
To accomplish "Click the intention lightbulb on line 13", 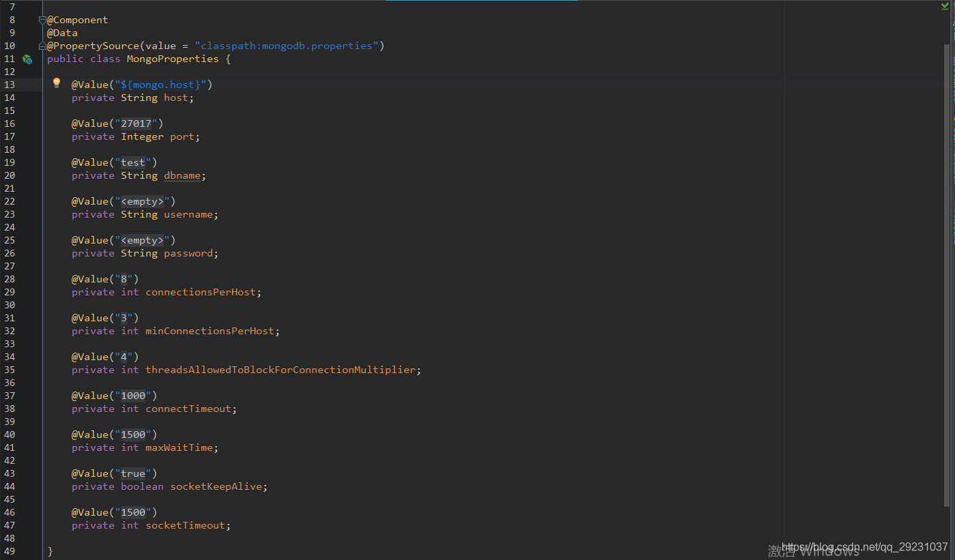I will pyautogui.click(x=56, y=82).
